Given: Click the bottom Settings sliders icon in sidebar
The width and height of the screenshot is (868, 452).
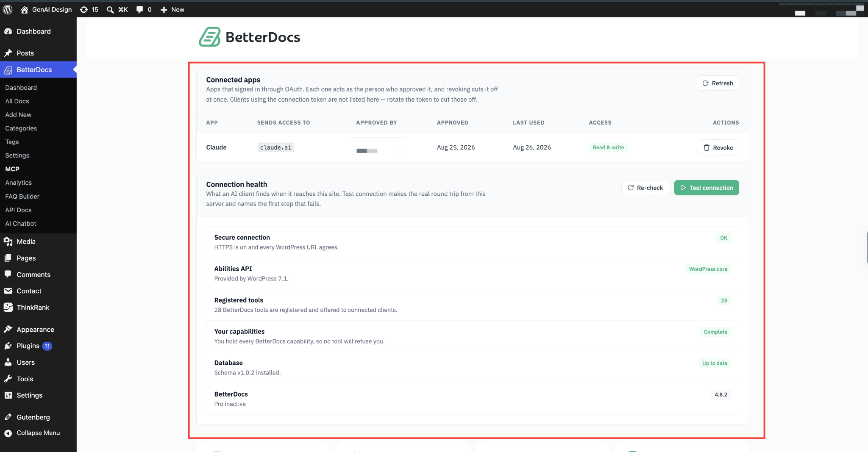Looking at the screenshot, I should [x=8, y=395].
